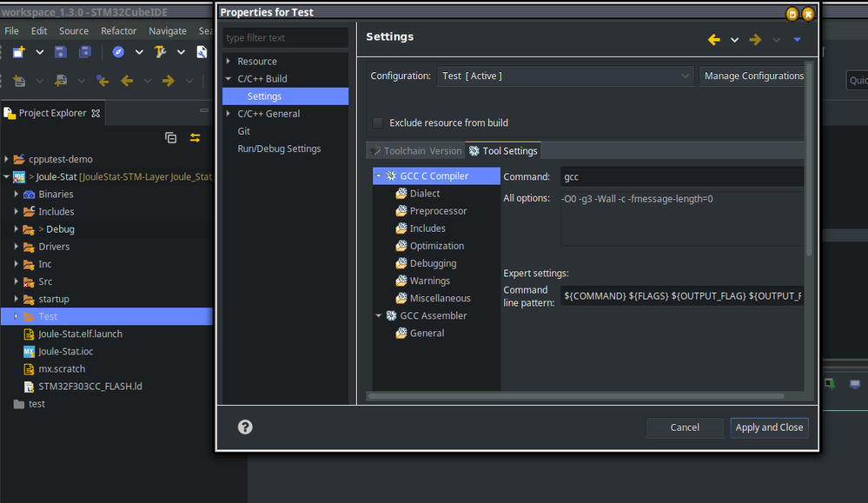Viewport: 868px width, 503px height.
Task: Click the vertical scrollbar in Settings pane
Action: click(x=809, y=161)
